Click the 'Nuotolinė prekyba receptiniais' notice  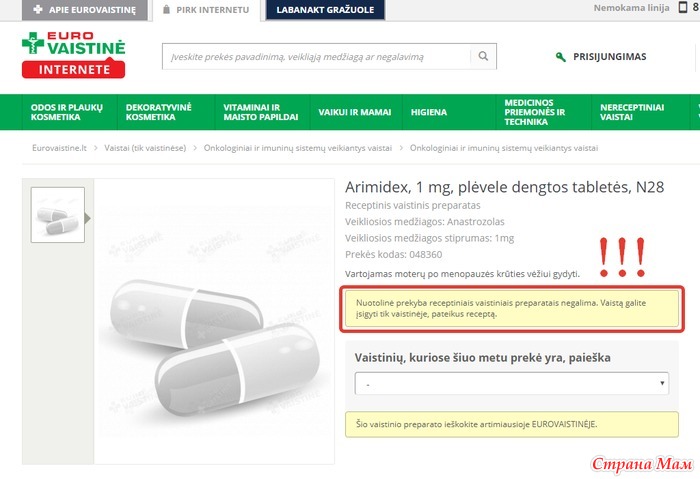[x=512, y=308]
